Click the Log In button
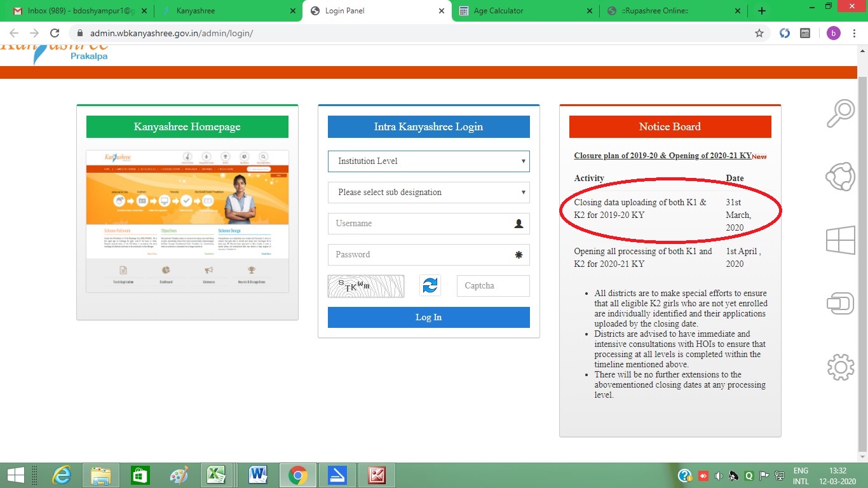Viewport: 868px width, 488px height. 429,318
